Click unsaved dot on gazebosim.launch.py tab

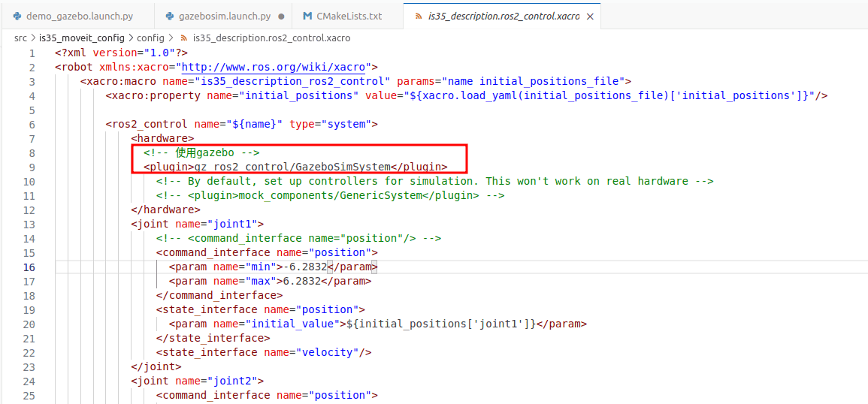281,16
